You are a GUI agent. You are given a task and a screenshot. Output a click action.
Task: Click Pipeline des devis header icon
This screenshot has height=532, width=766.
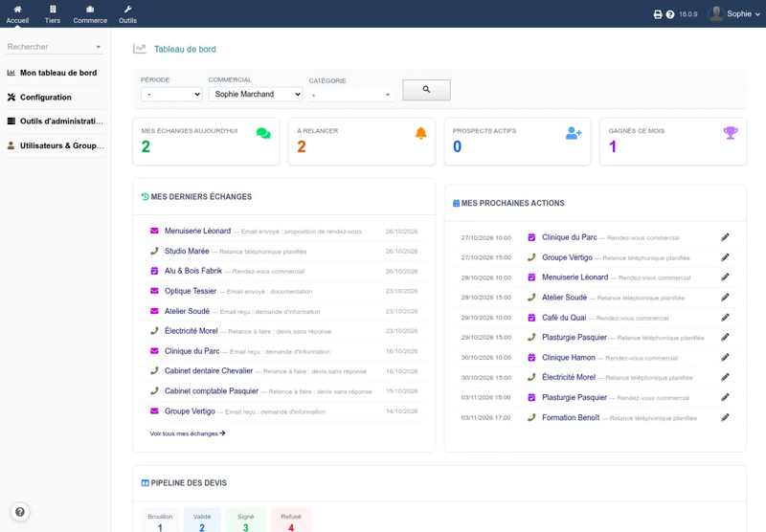coord(146,482)
